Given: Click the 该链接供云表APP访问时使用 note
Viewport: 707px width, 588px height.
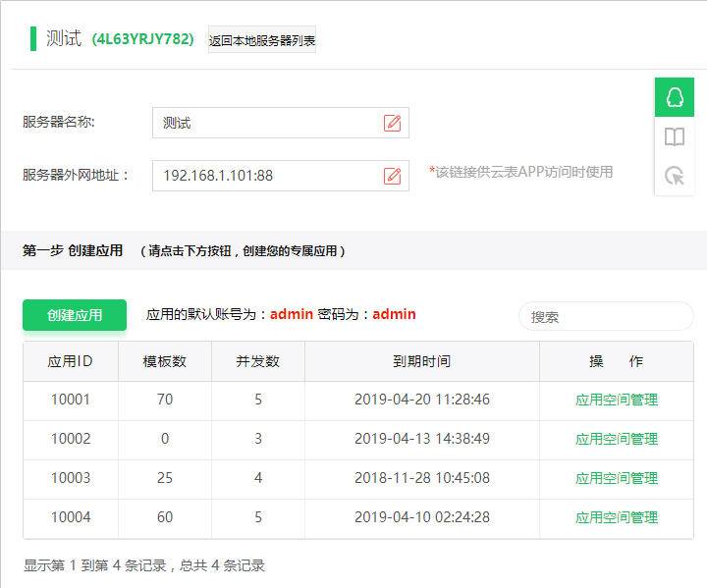Looking at the screenshot, I should coord(520,172).
